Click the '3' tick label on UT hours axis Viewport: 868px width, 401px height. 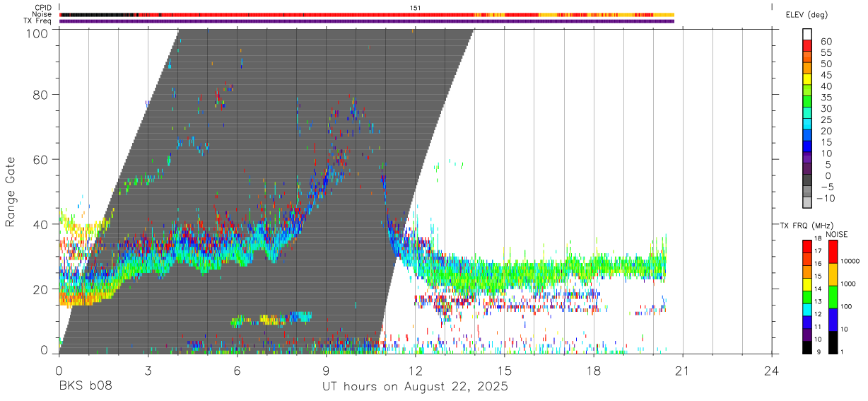[148, 370]
